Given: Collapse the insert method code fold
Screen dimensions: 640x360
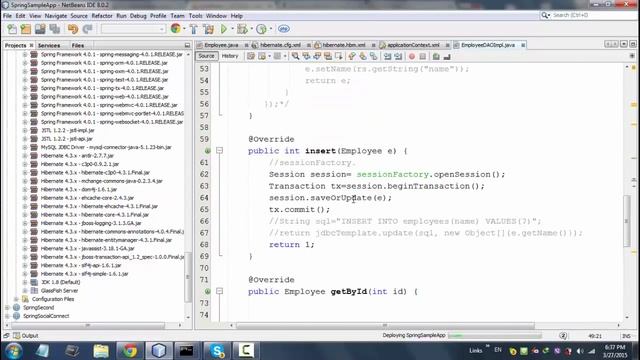Looking at the screenshot, I should tap(220, 151).
